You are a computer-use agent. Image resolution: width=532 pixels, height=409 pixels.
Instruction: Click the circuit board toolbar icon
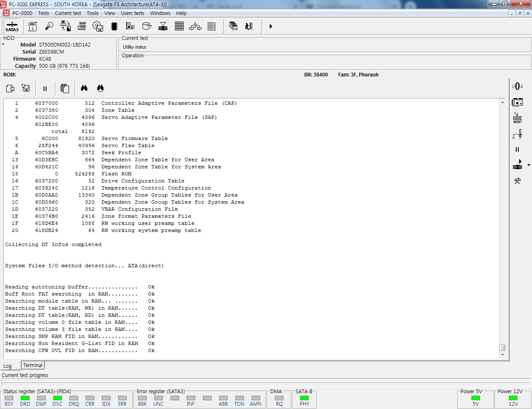tap(130, 27)
